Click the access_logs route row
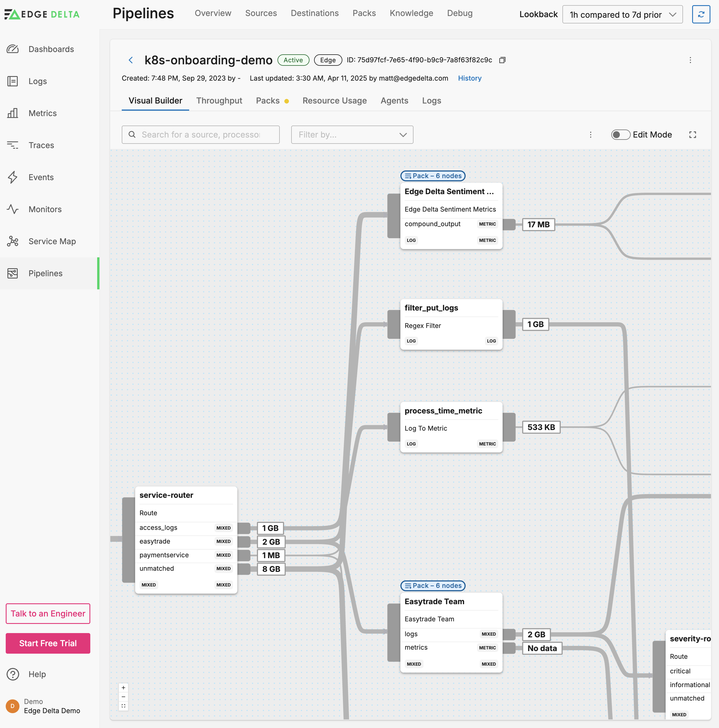Image resolution: width=719 pixels, height=728 pixels. point(186,528)
